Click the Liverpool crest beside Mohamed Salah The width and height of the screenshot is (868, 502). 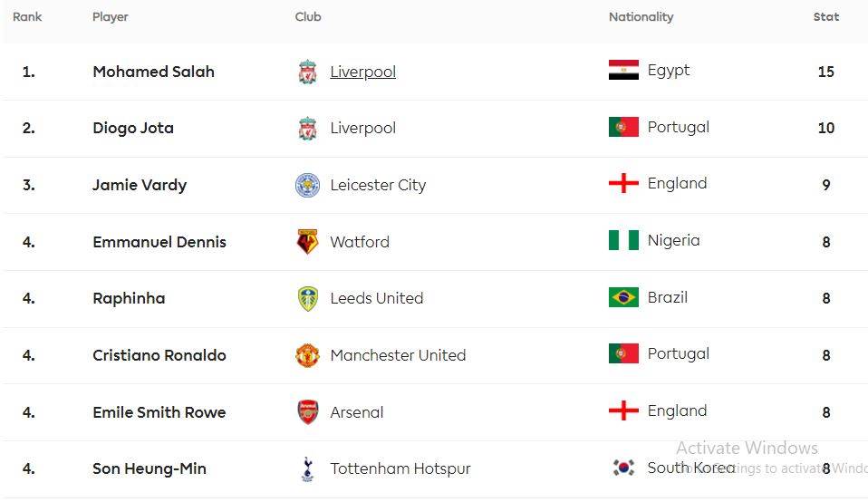tap(307, 72)
